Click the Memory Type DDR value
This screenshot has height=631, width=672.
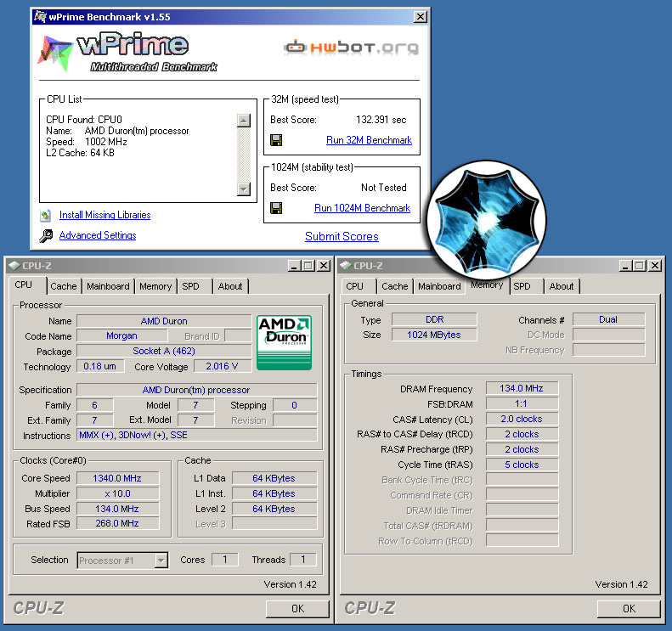pyautogui.click(x=434, y=319)
